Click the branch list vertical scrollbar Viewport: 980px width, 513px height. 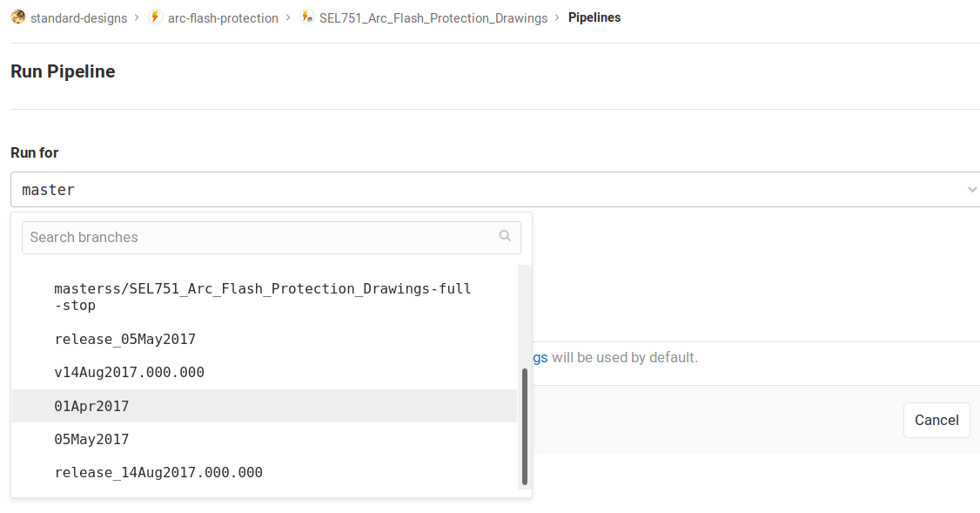[524, 425]
